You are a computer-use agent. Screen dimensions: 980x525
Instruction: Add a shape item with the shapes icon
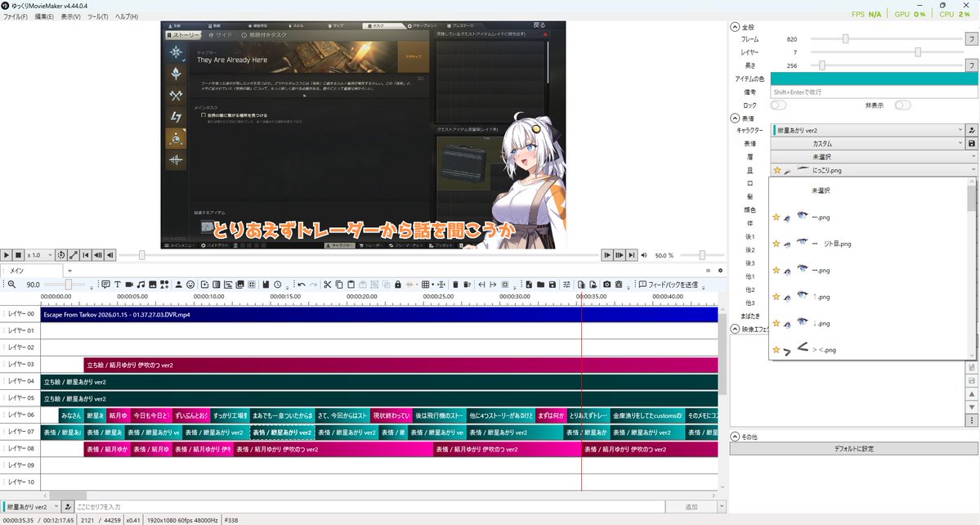(164, 285)
